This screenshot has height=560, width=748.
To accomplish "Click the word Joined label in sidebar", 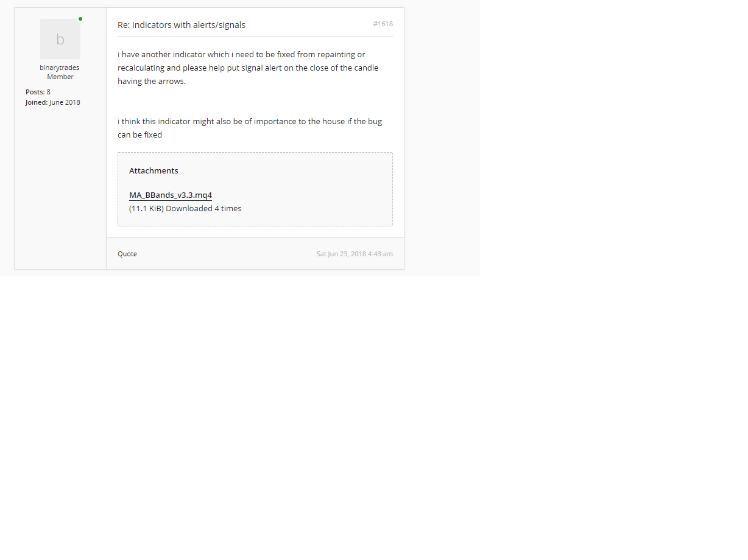I will pos(37,102).
